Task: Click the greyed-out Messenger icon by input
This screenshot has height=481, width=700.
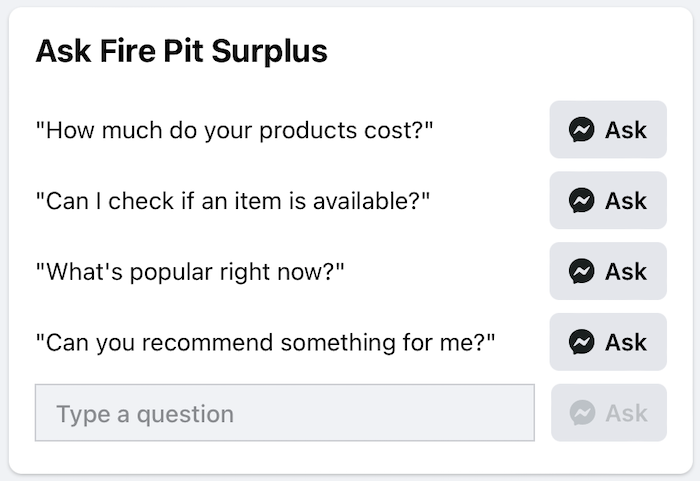Action: coord(584,413)
